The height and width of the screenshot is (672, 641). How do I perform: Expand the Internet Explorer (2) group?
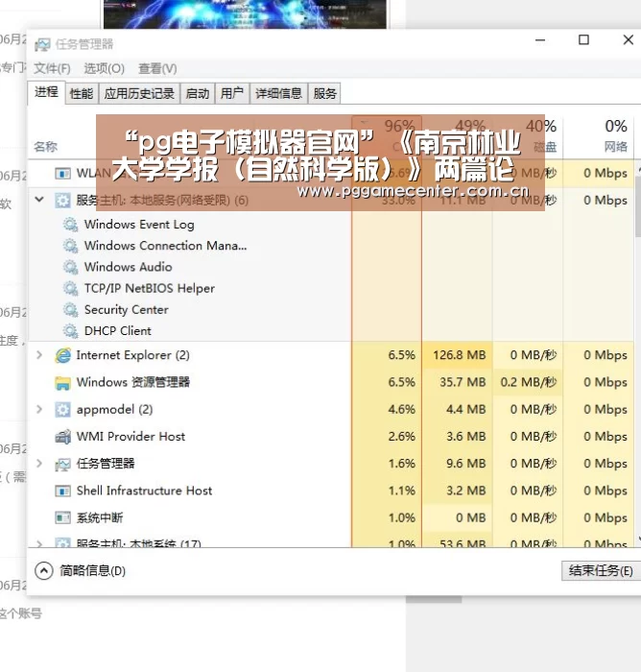click(x=39, y=355)
